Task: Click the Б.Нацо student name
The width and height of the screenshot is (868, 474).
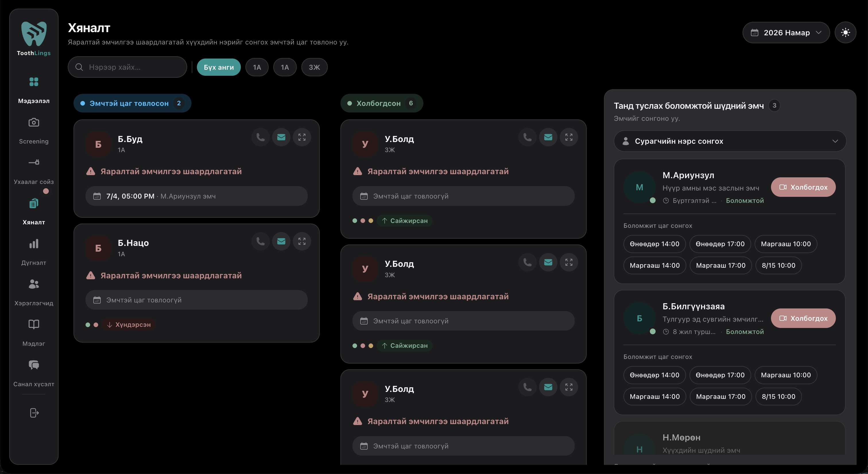Action: coord(133,243)
